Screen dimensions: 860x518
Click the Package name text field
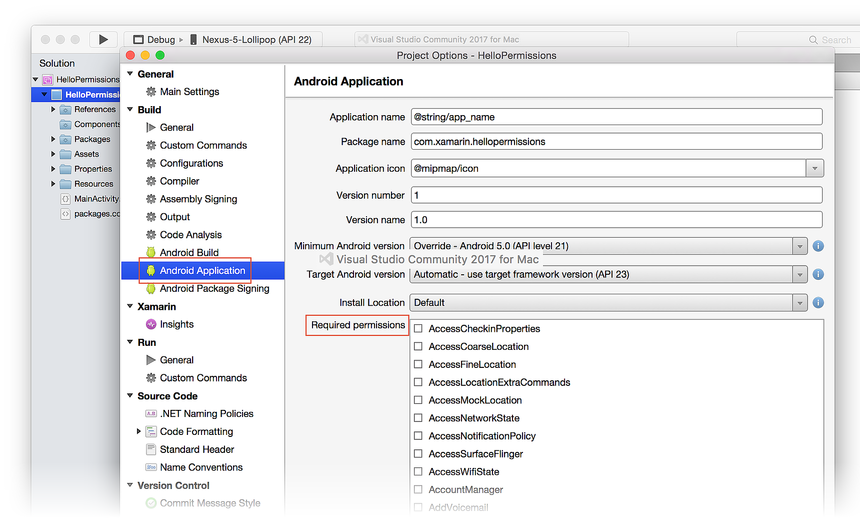coord(616,142)
